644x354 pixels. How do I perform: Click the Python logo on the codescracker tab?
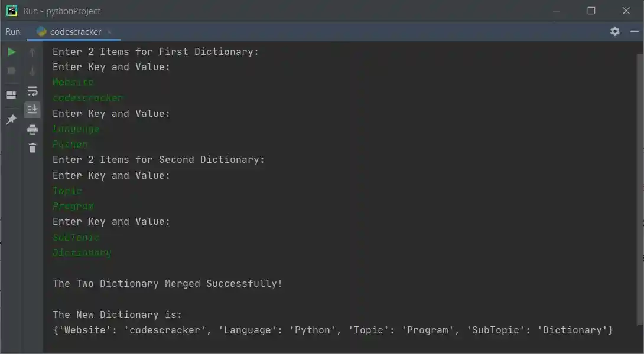(40, 31)
